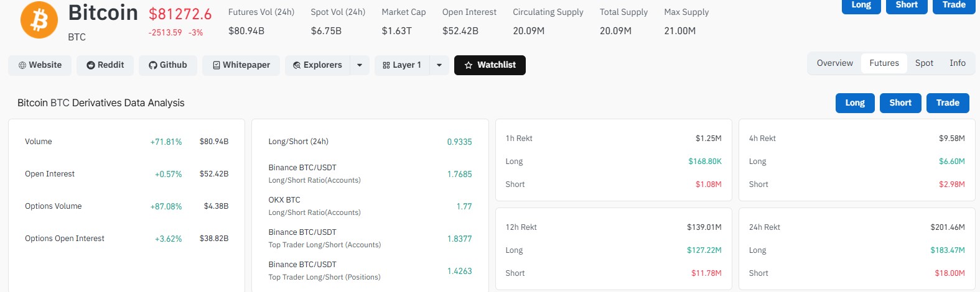Click the 4h Rekt Long value $6.60M

coord(951,162)
